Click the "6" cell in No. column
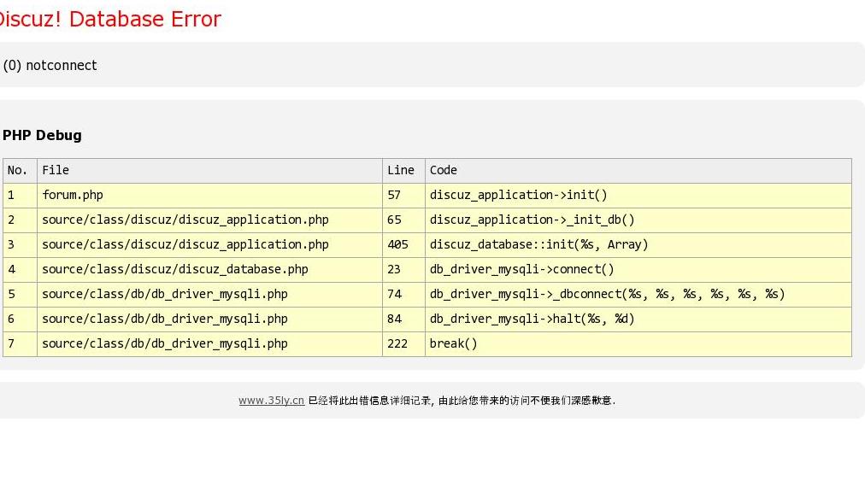865x504 pixels. coord(20,319)
